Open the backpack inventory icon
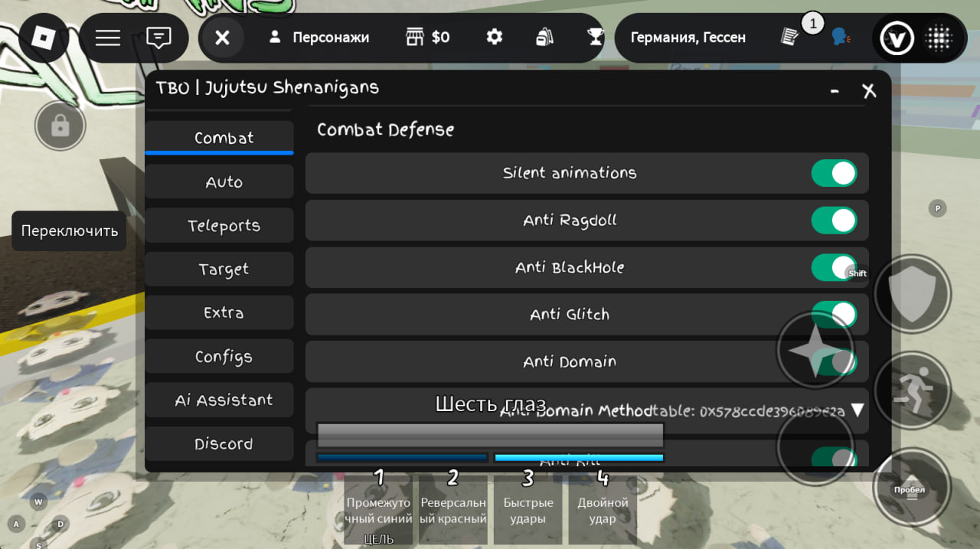Viewport: 980px width, 549px height. click(x=544, y=37)
